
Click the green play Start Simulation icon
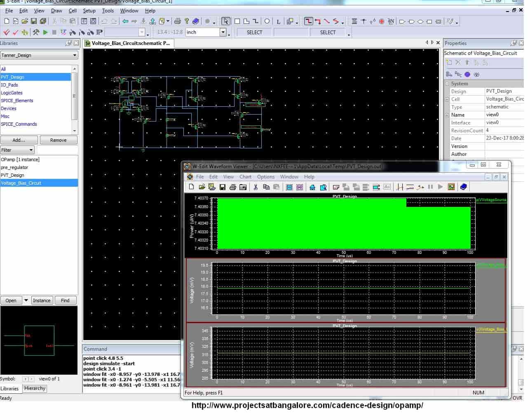[x=45, y=32]
